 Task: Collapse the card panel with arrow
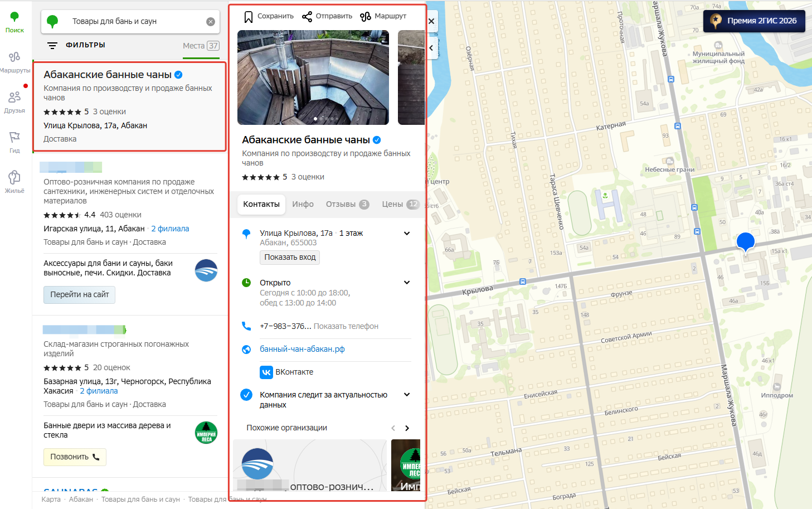(431, 48)
